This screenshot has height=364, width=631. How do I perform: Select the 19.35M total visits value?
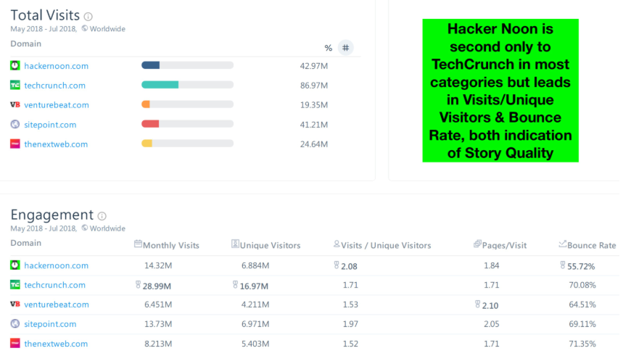pyautogui.click(x=314, y=105)
